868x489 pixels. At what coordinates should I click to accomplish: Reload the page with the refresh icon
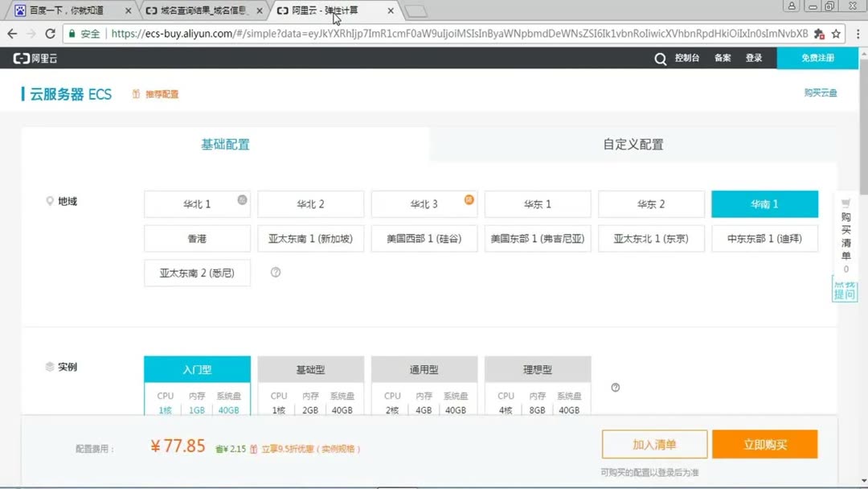(x=51, y=34)
